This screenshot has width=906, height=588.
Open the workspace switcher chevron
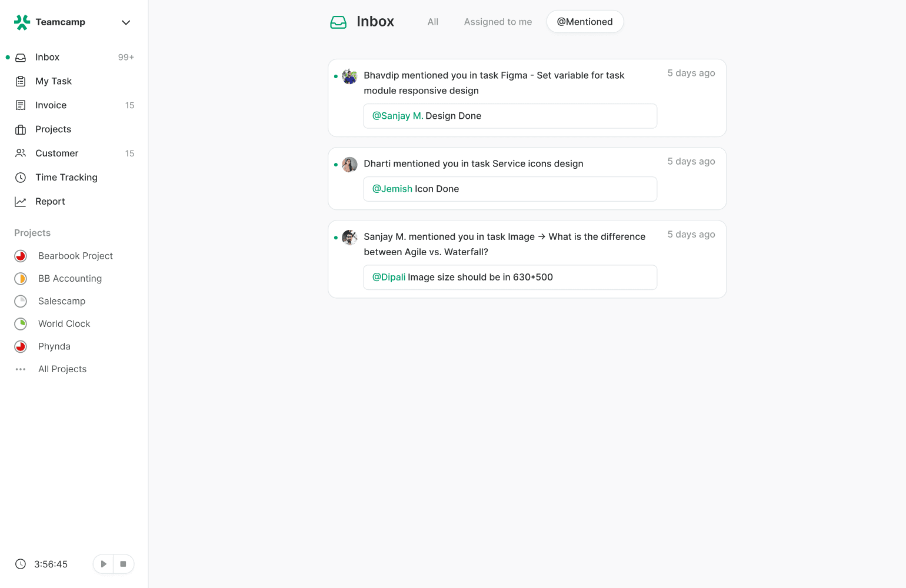126,22
